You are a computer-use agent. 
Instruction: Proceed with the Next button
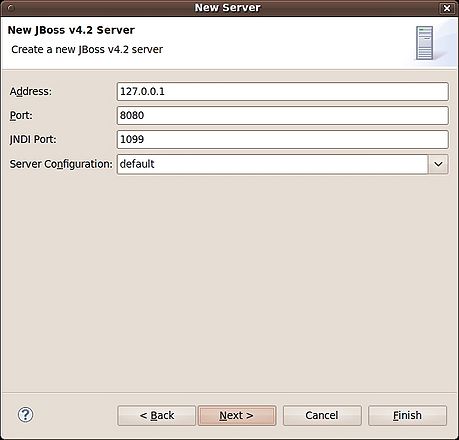(237, 415)
